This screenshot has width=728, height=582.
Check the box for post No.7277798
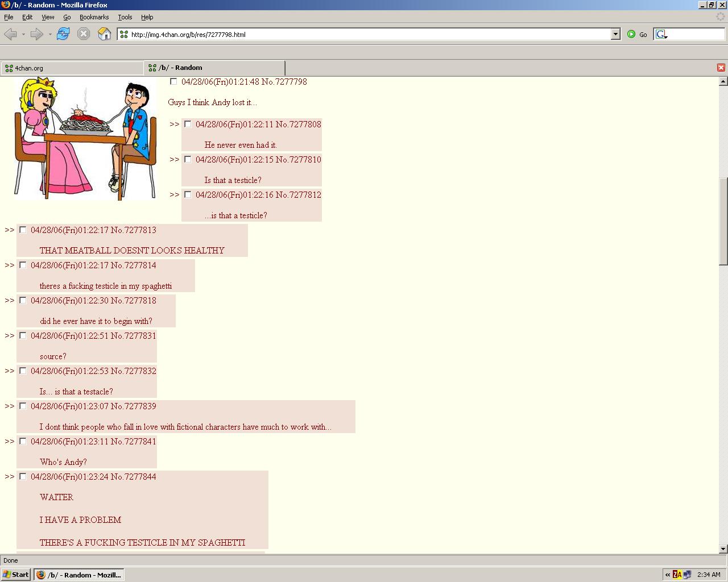(x=173, y=81)
